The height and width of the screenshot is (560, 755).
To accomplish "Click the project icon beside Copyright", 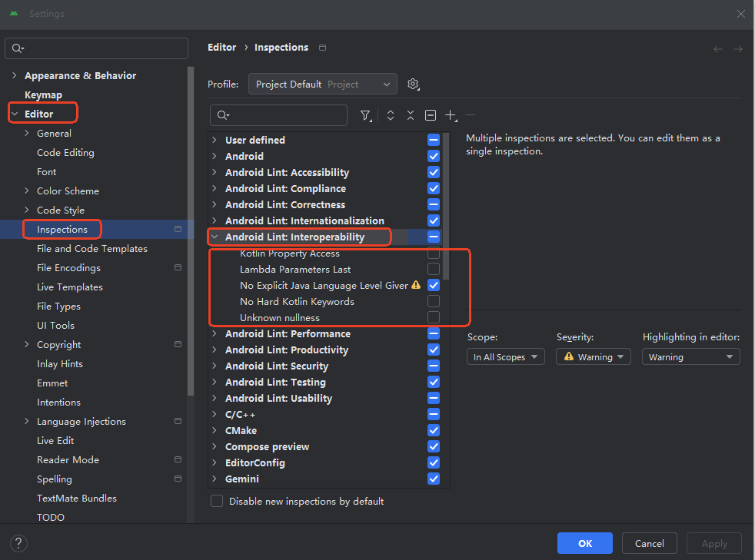I will [178, 344].
